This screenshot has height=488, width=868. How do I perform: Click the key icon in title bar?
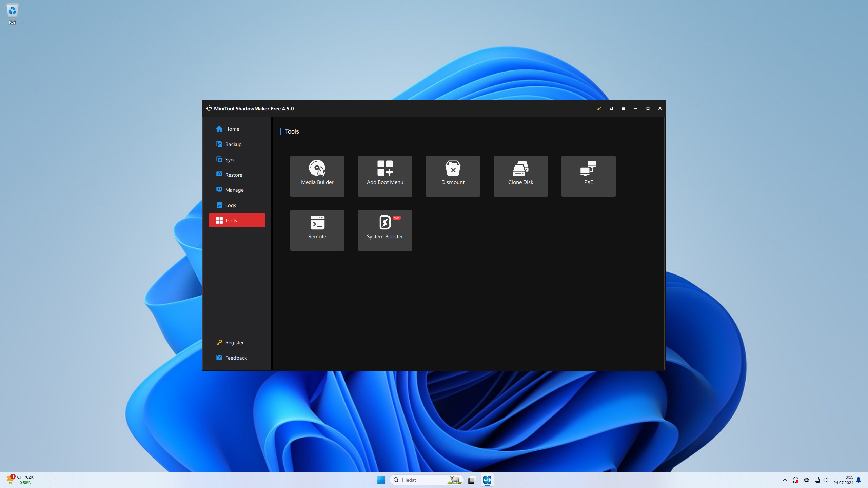click(x=599, y=108)
